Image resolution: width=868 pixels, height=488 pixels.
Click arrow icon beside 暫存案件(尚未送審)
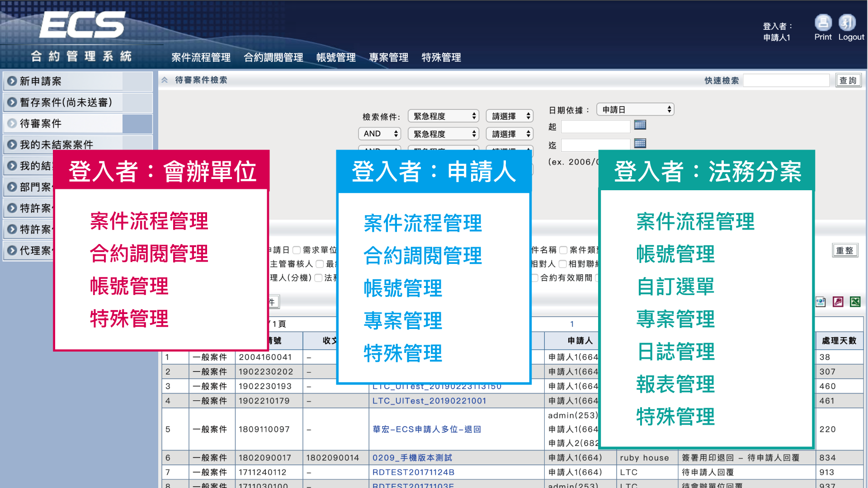[x=12, y=103]
